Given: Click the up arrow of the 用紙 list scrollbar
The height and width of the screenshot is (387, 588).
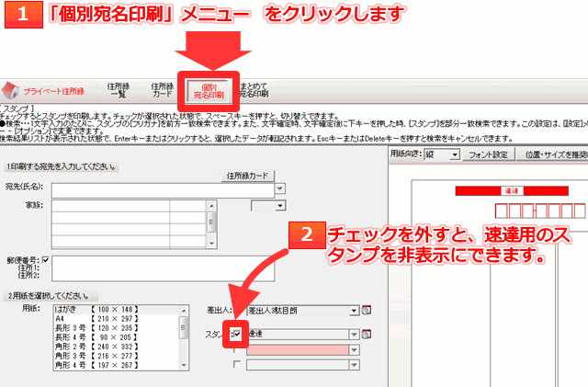Looking at the screenshot, I should tap(184, 310).
